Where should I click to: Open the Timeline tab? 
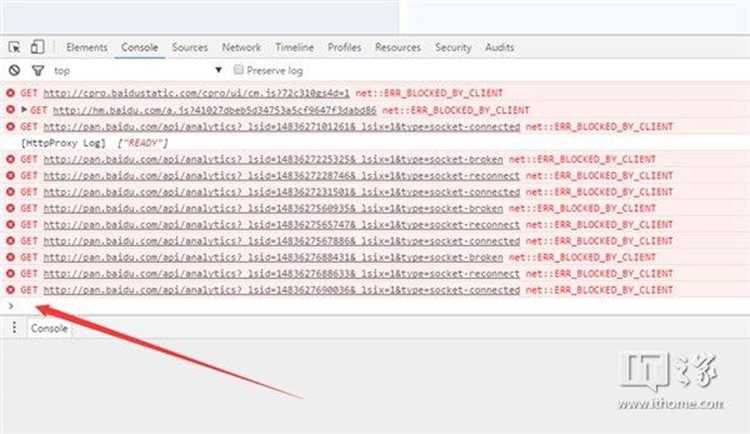[294, 47]
